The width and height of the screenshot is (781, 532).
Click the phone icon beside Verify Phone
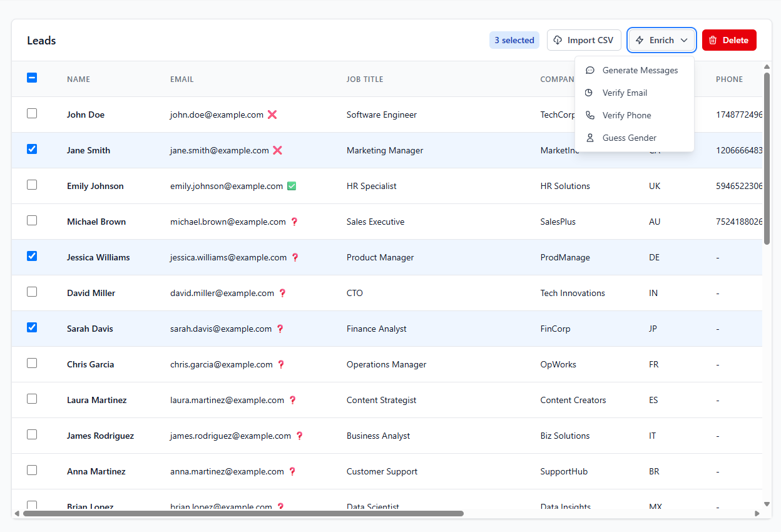pos(590,115)
